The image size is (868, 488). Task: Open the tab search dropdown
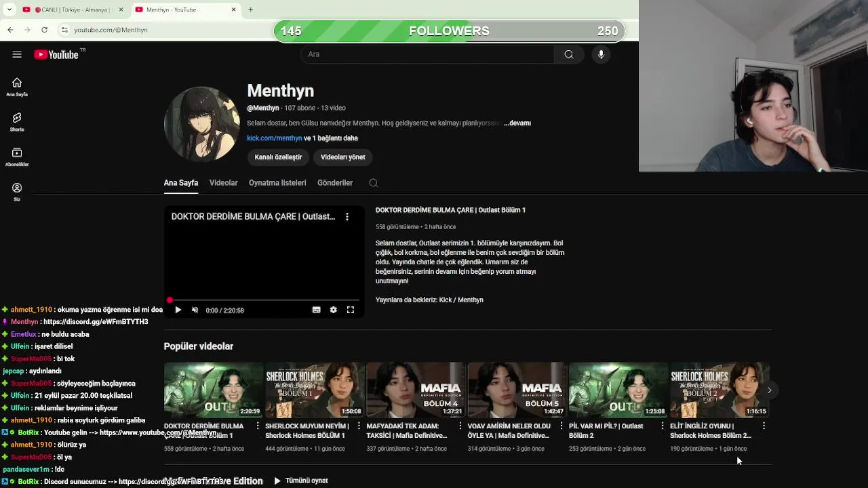[9, 9]
